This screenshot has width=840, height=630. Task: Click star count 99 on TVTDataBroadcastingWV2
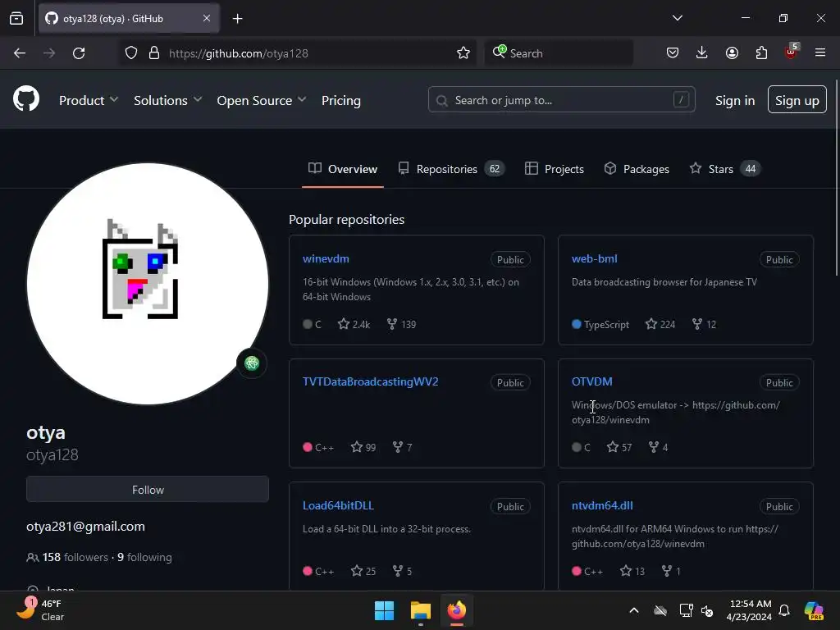(363, 447)
